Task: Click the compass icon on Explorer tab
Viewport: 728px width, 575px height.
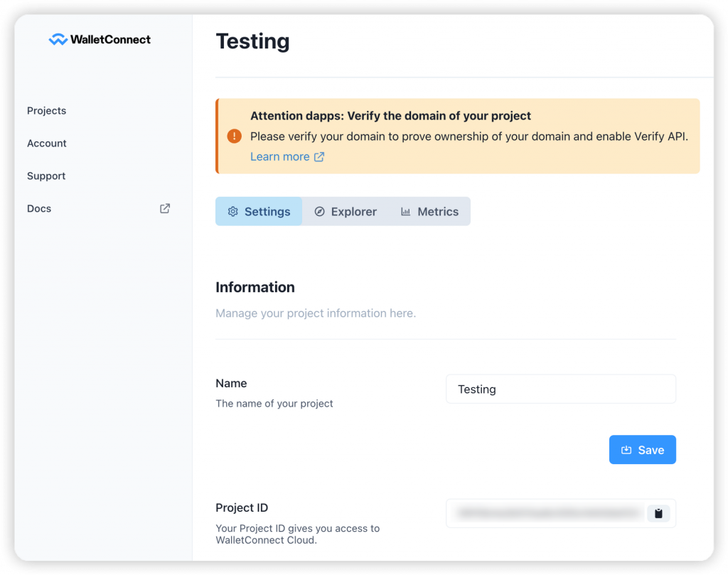Action: click(320, 212)
